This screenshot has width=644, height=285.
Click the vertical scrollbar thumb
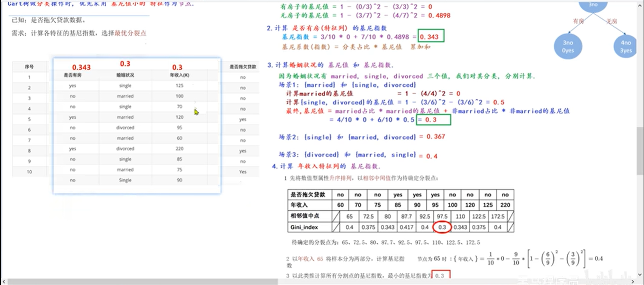(640, 150)
